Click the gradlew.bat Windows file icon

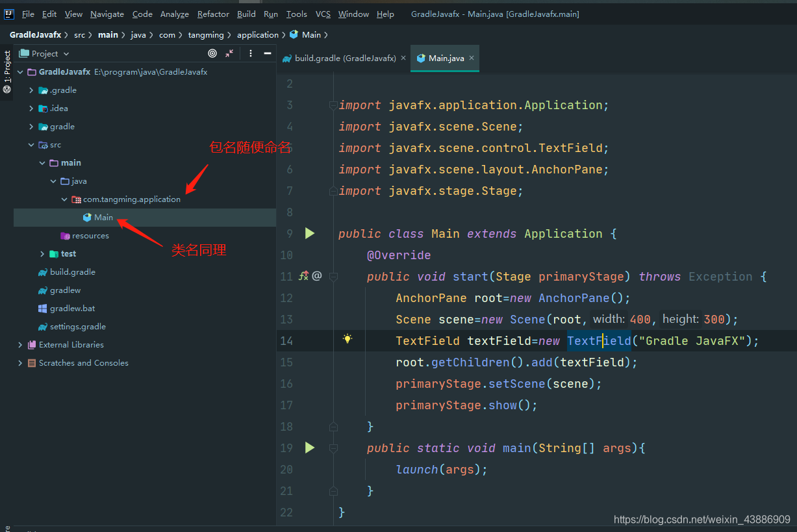click(43, 309)
